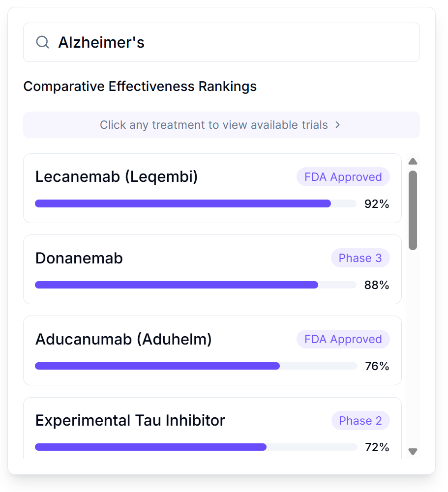This screenshot has height=492, width=448.
Task: Open the Aducanumab (Aduhelm) treatment
Action: pos(162,340)
